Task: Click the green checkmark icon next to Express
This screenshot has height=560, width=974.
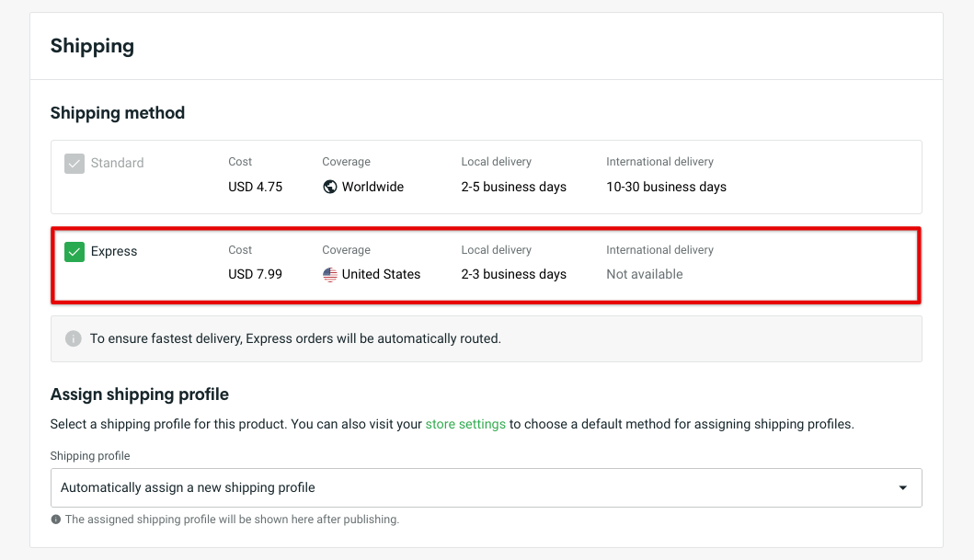Action: pyautogui.click(x=74, y=251)
